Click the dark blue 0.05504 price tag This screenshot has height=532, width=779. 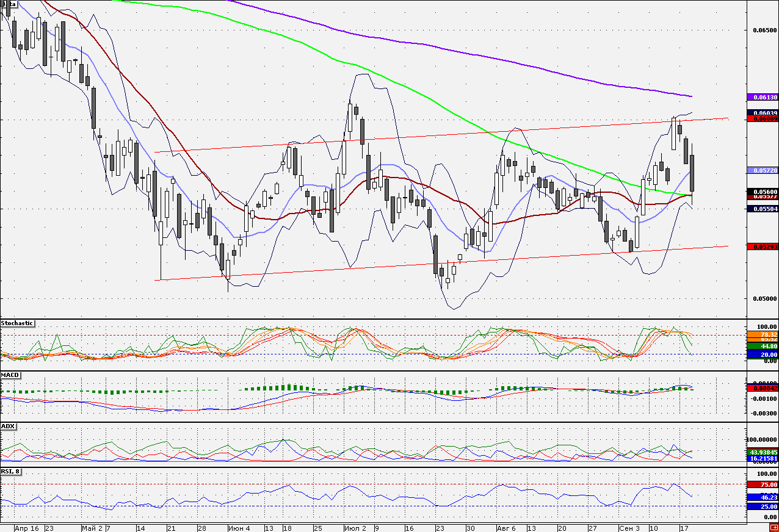click(762, 209)
